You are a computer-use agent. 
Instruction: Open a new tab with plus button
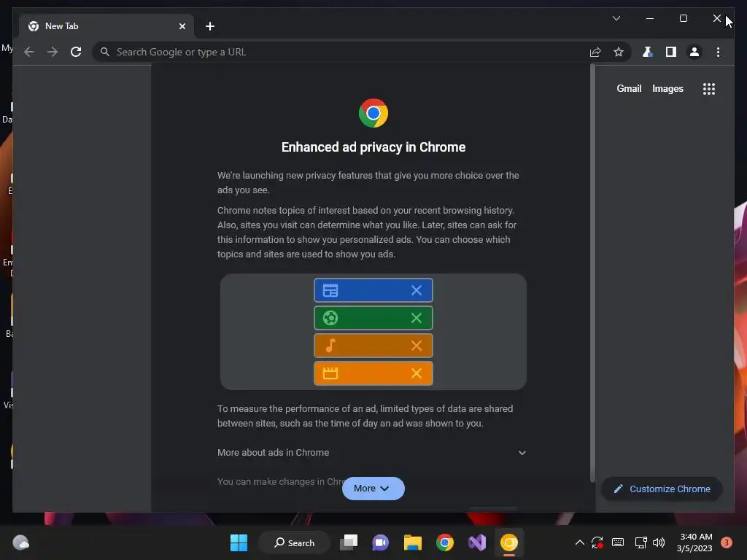(x=210, y=26)
